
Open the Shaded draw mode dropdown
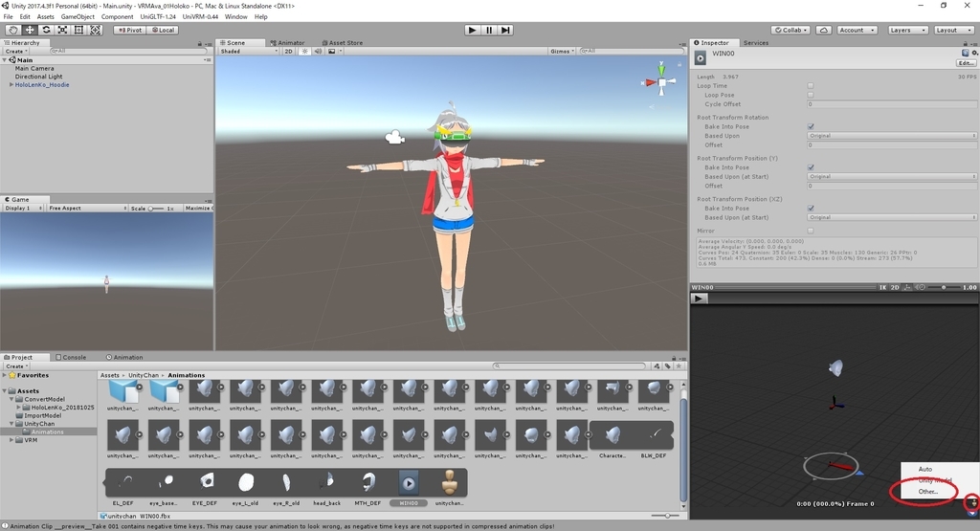point(249,52)
